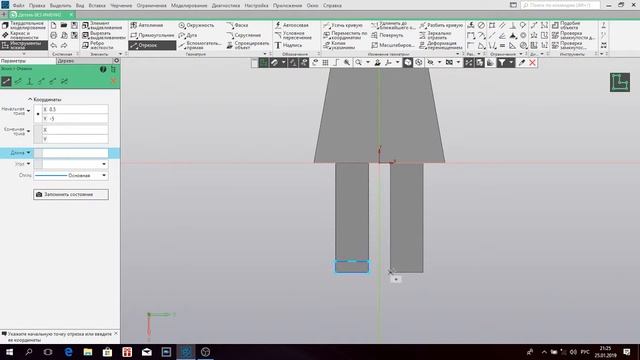Toggle the perpendicular segment mode icon
This screenshot has height=360, width=640.
[29, 81]
